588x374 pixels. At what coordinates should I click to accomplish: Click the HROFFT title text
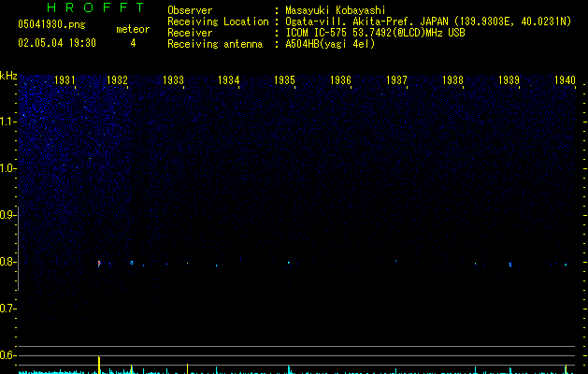coord(95,7)
